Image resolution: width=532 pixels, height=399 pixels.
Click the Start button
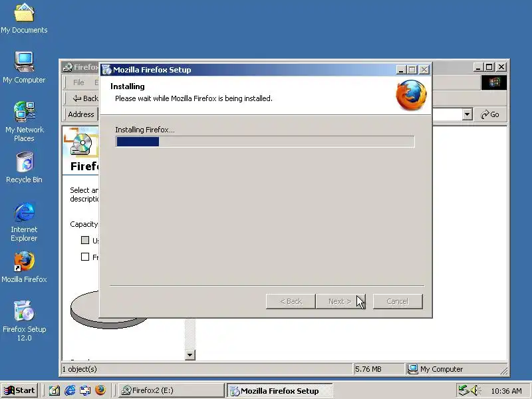coord(19,390)
